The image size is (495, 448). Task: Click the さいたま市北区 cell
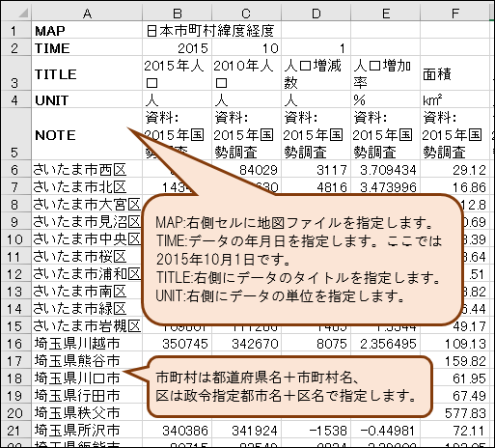point(87,186)
